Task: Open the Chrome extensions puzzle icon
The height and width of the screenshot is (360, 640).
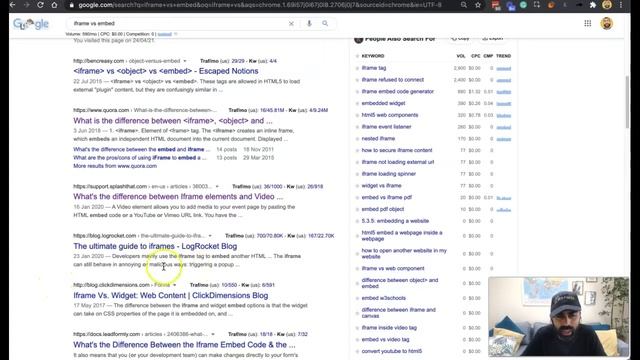Action: point(593,5)
